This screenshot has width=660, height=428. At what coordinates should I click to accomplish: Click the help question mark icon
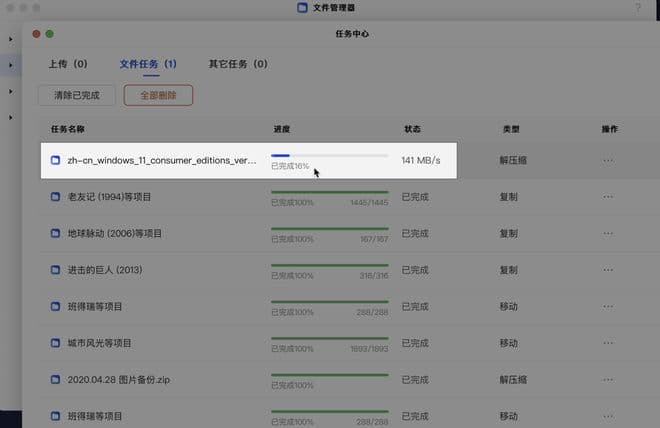(x=638, y=9)
